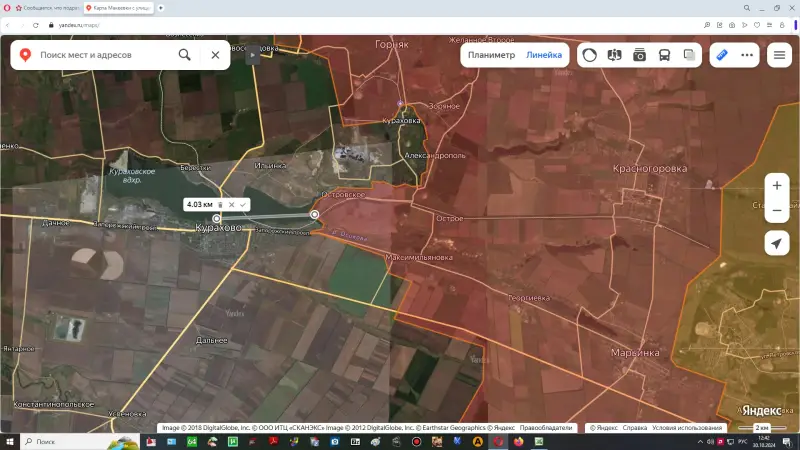Zoom in the map with plus

click(x=777, y=186)
